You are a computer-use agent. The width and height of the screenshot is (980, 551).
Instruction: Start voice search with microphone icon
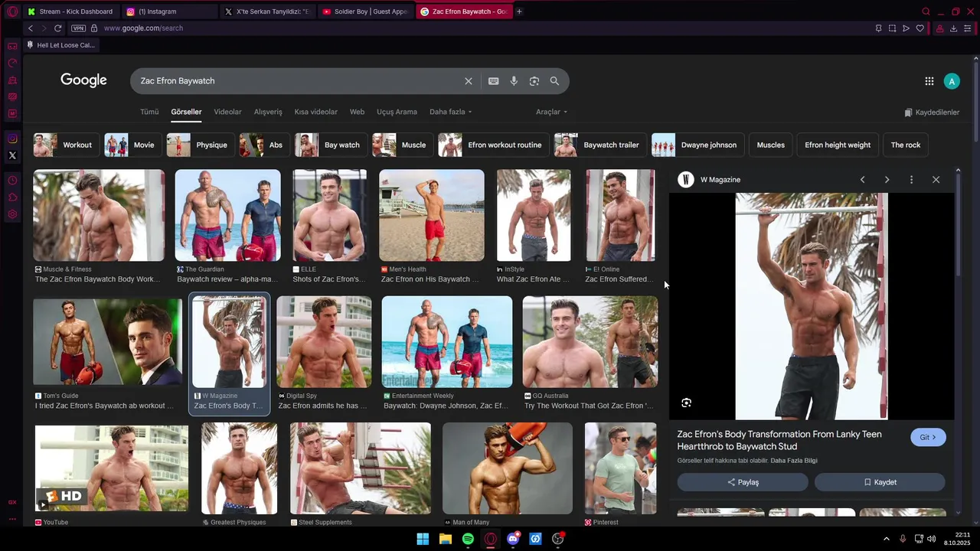[514, 81]
